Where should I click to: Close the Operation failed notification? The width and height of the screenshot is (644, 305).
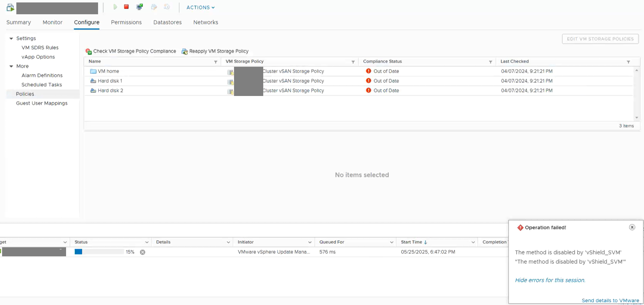tap(632, 227)
